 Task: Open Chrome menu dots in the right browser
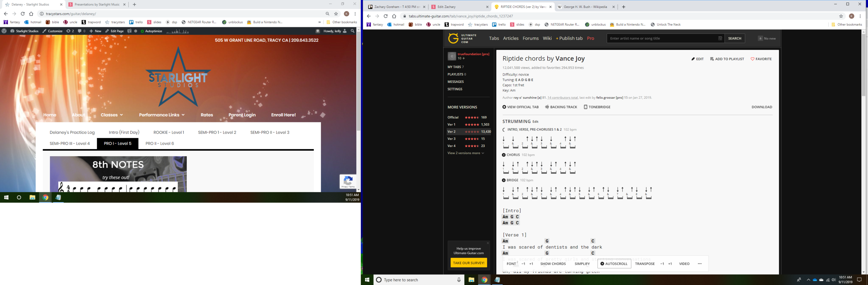(860, 16)
